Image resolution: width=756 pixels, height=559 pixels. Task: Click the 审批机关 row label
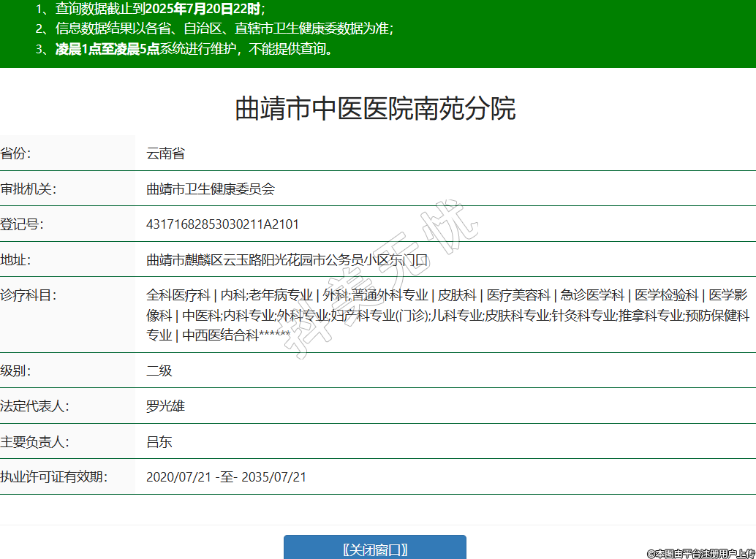pyautogui.click(x=28, y=189)
